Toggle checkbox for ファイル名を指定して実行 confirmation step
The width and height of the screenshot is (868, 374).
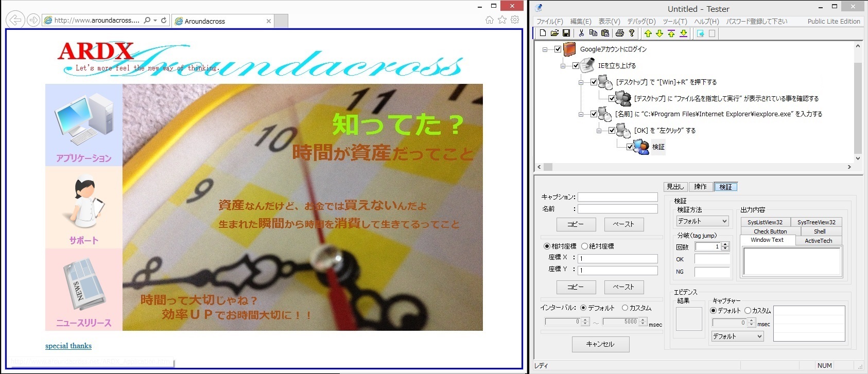pos(612,98)
